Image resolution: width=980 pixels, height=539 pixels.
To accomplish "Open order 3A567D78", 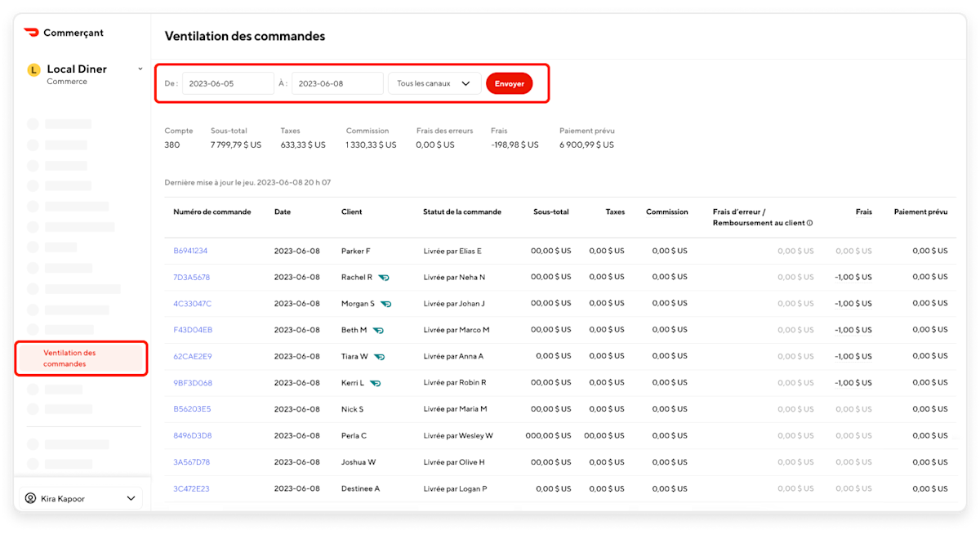I will click(x=191, y=462).
